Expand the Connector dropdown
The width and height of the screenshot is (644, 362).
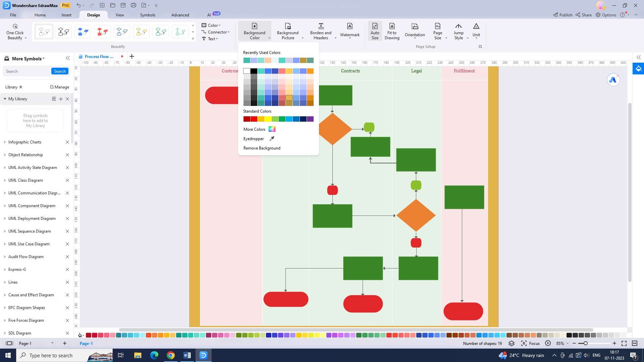215,32
